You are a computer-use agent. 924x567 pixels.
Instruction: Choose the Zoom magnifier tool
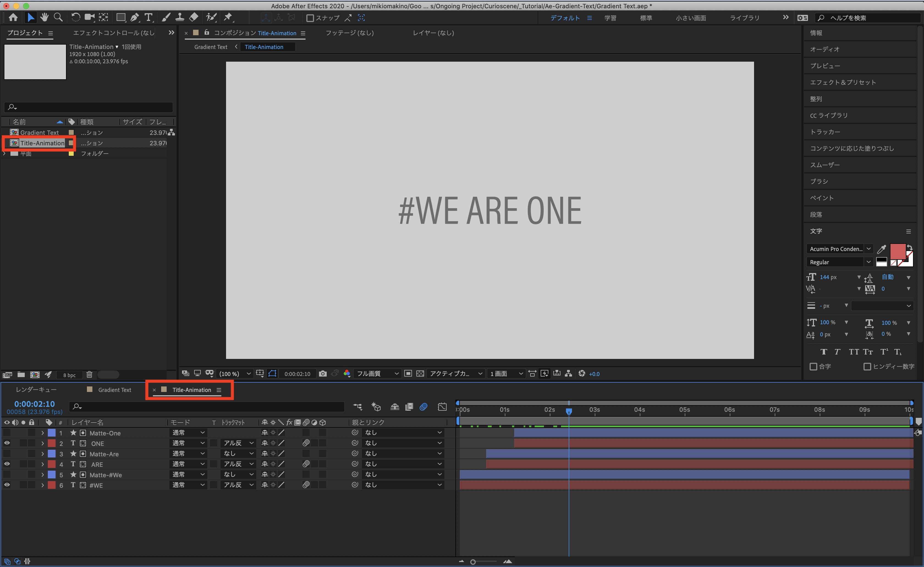coord(58,17)
